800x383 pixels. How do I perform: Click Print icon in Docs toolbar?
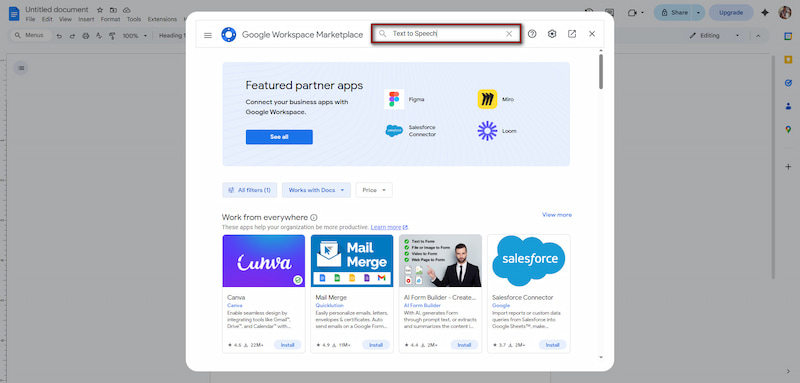(85, 36)
